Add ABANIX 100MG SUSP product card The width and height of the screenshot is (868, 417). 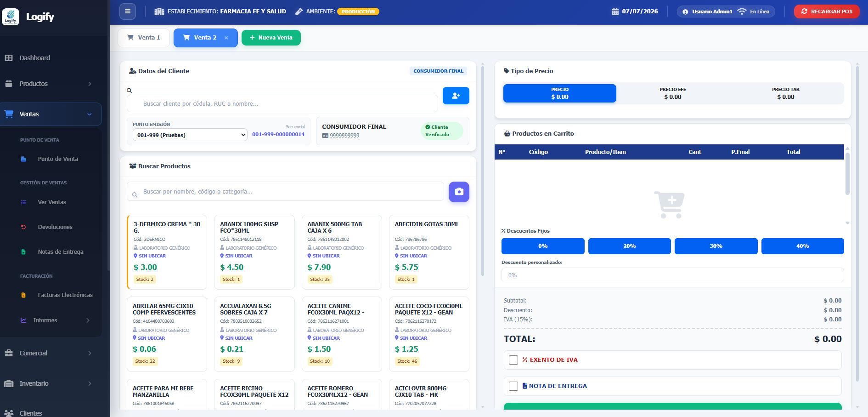[254, 252]
